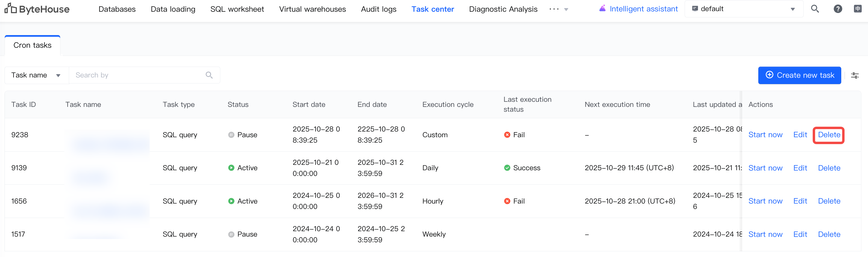The height and width of the screenshot is (257, 868).
Task: Click the Intelligent assistant icon
Action: pyautogui.click(x=603, y=8)
